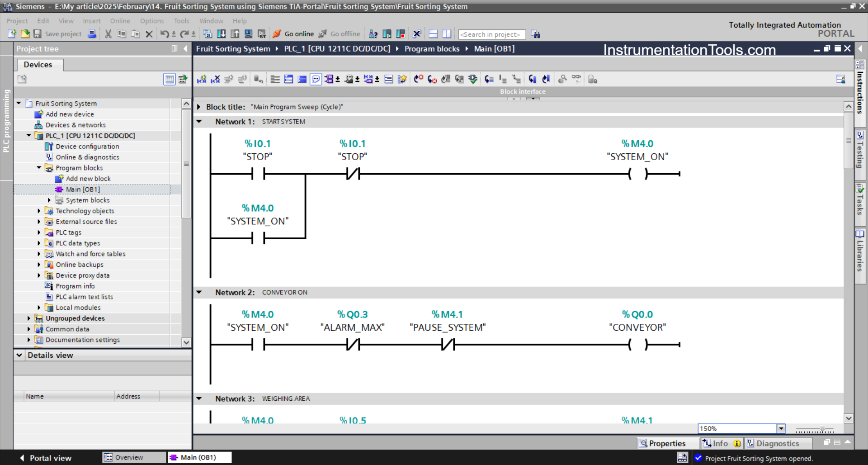Collapse the Fruit Sorting System tree node
This screenshot has width=868, height=465.
click(x=19, y=103)
